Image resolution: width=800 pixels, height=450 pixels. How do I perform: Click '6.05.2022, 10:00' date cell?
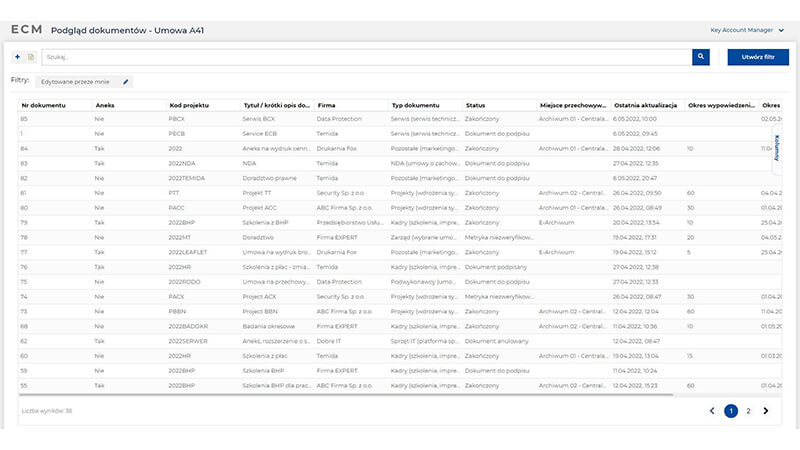[x=635, y=119]
